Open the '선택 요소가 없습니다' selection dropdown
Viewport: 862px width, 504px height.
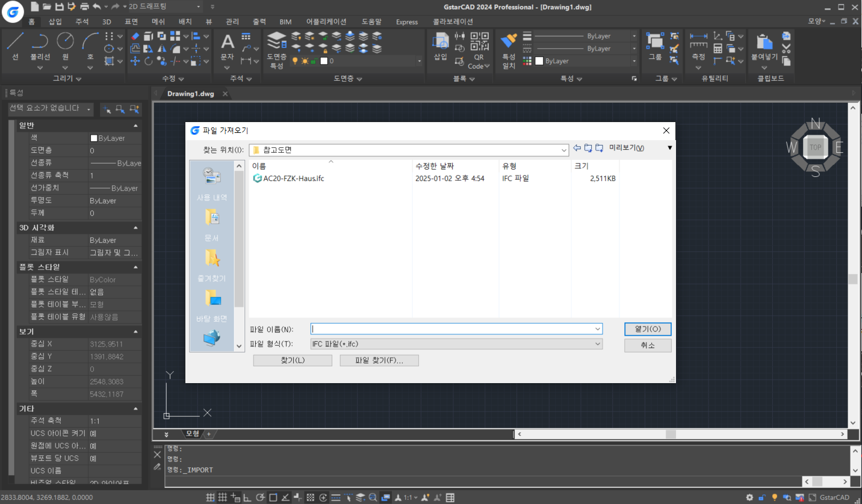click(51, 109)
